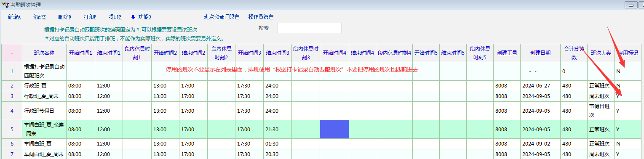Click the 合计分钟数 column header
644x159 pixels.
tap(574, 53)
